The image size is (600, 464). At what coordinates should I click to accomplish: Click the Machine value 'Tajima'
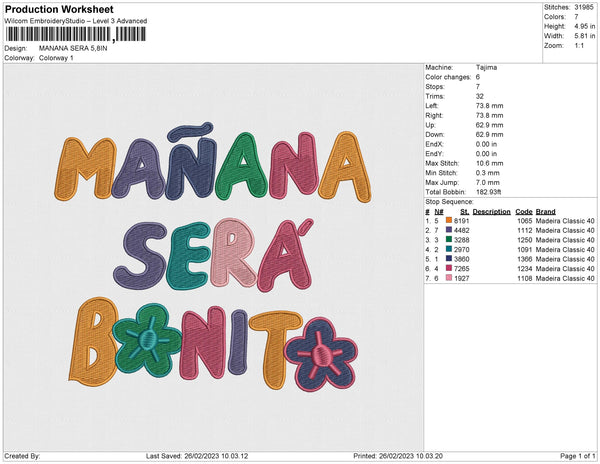click(x=486, y=67)
